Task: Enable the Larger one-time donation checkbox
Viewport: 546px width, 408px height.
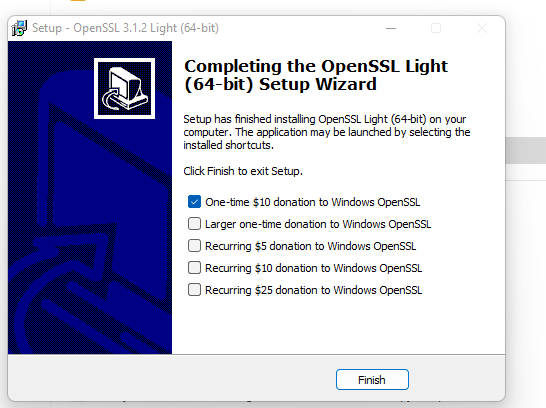Action: [194, 224]
